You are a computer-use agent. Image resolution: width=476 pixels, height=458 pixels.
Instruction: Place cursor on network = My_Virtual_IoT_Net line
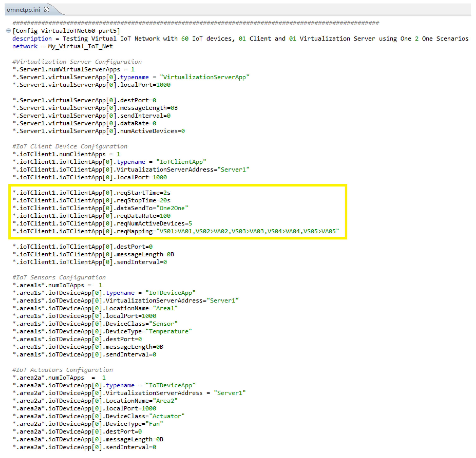click(63, 46)
